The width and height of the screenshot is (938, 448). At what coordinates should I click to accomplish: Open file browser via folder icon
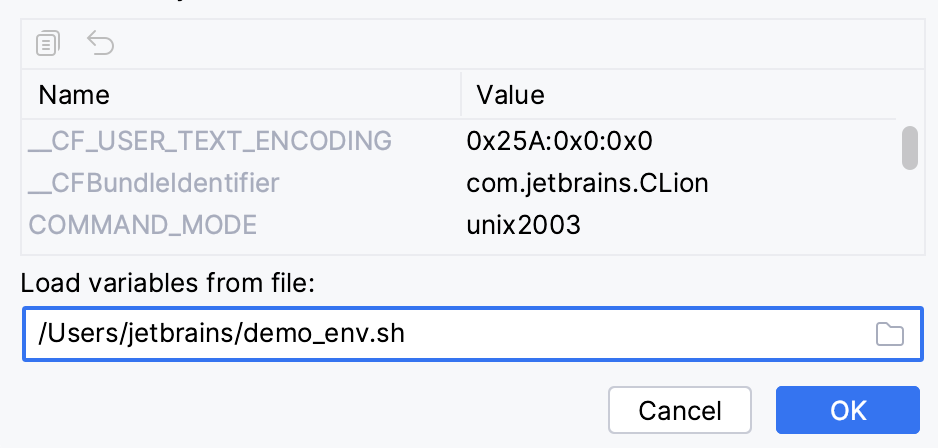coord(889,334)
